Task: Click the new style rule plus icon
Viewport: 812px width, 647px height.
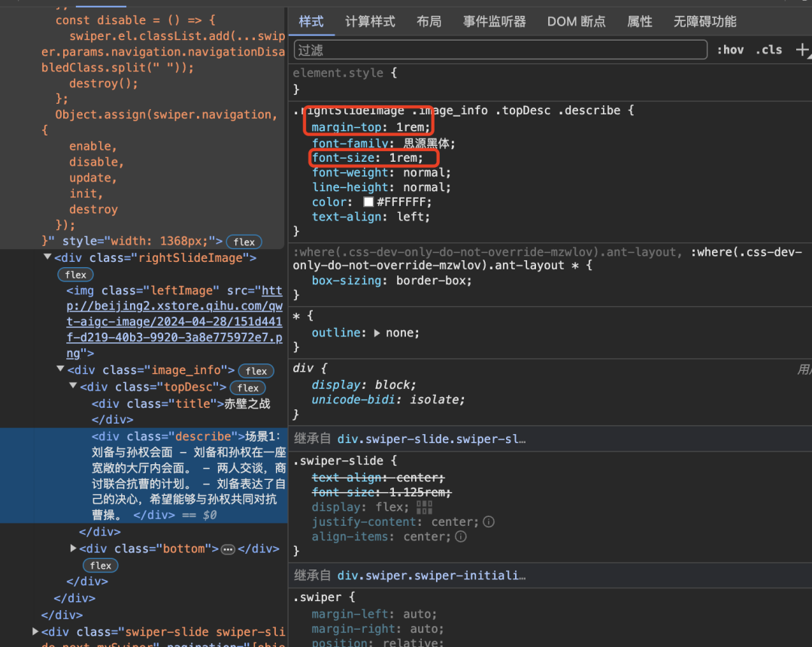Action: [803, 49]
